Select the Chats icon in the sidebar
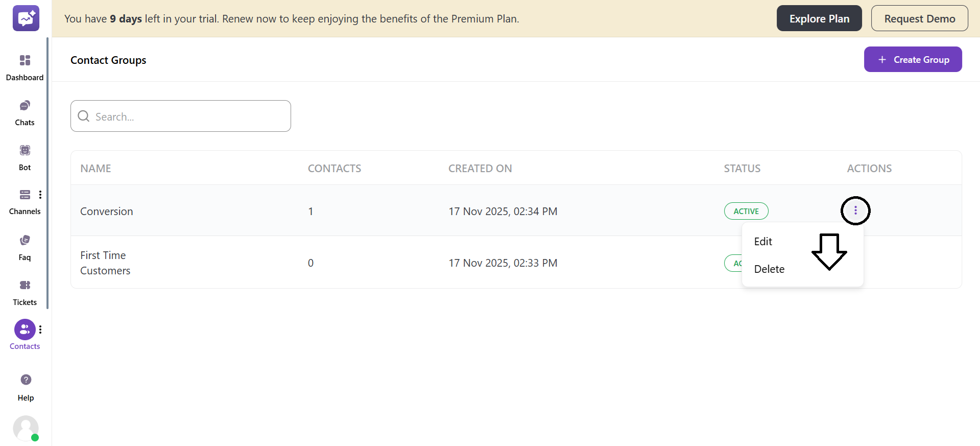Viewport: 980px width, 446px height. [25, 106]
